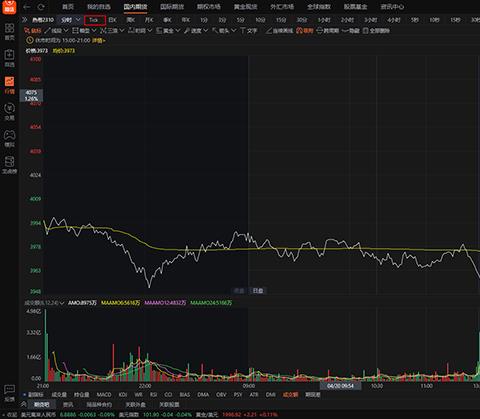480x419 pixels.
Task: Switch to the 月K chart period
Action: (149, 20)
